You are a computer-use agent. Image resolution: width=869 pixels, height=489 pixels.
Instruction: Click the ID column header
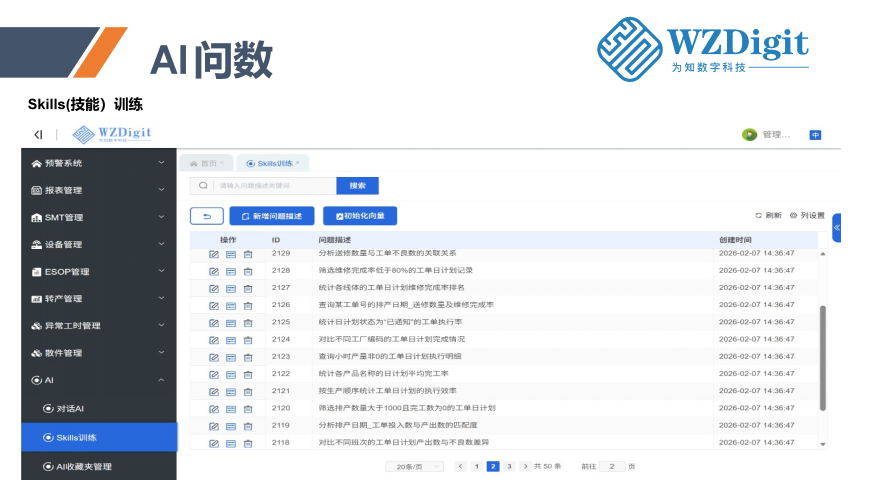click(276, 240)
